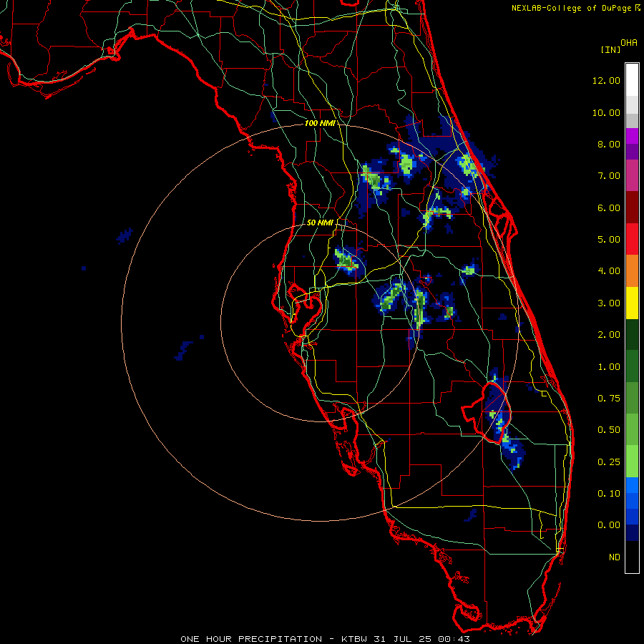Click the ND legend label
This screenshot has width=644, height=644.
tap(615, 557)
